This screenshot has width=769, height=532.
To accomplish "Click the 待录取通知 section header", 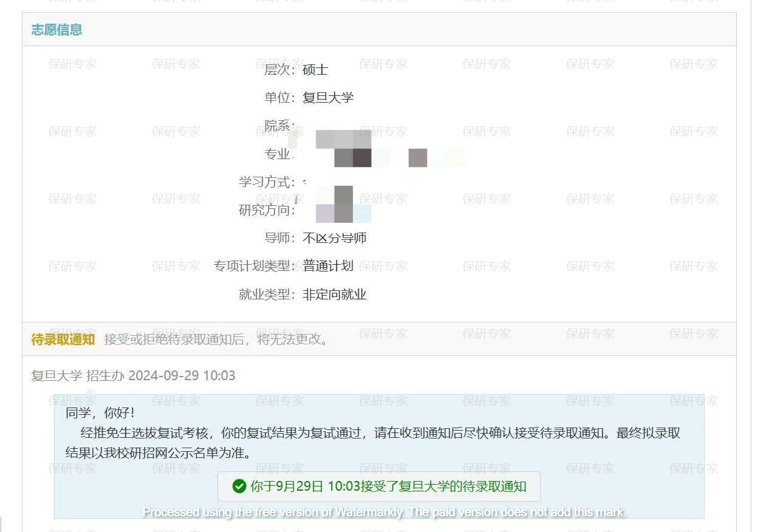I will pos(61,339).
